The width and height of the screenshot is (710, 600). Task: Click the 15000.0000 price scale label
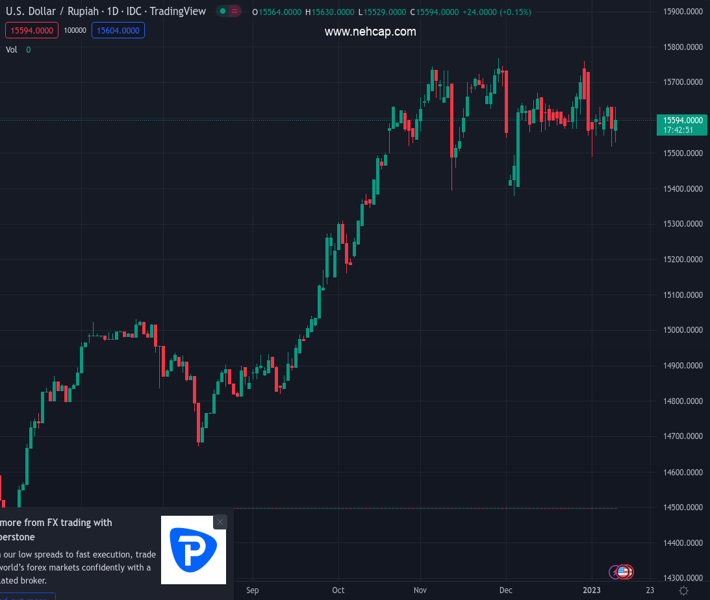pos(683,330)
